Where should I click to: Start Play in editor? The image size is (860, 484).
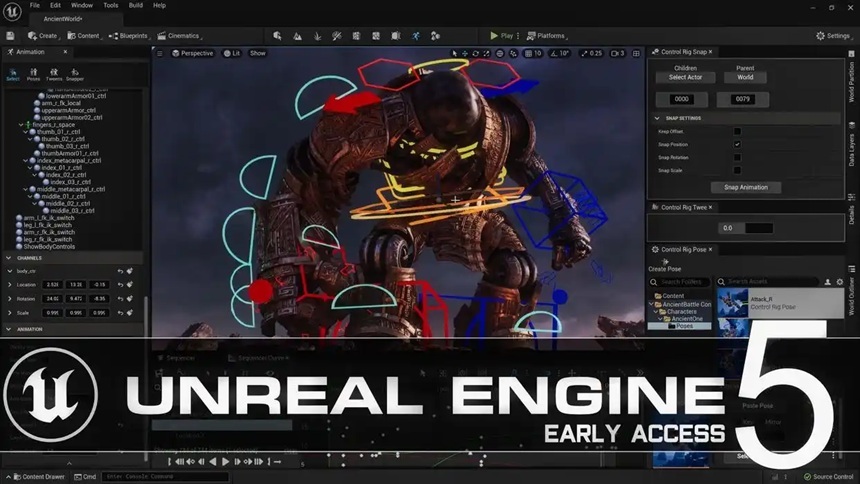(x=501, y=36)
